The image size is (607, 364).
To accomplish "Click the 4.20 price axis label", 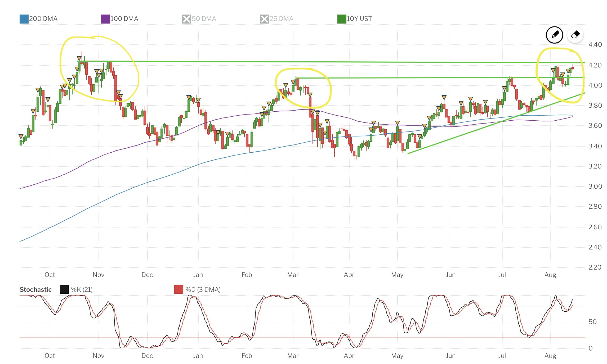I will (x=595, y=65).
